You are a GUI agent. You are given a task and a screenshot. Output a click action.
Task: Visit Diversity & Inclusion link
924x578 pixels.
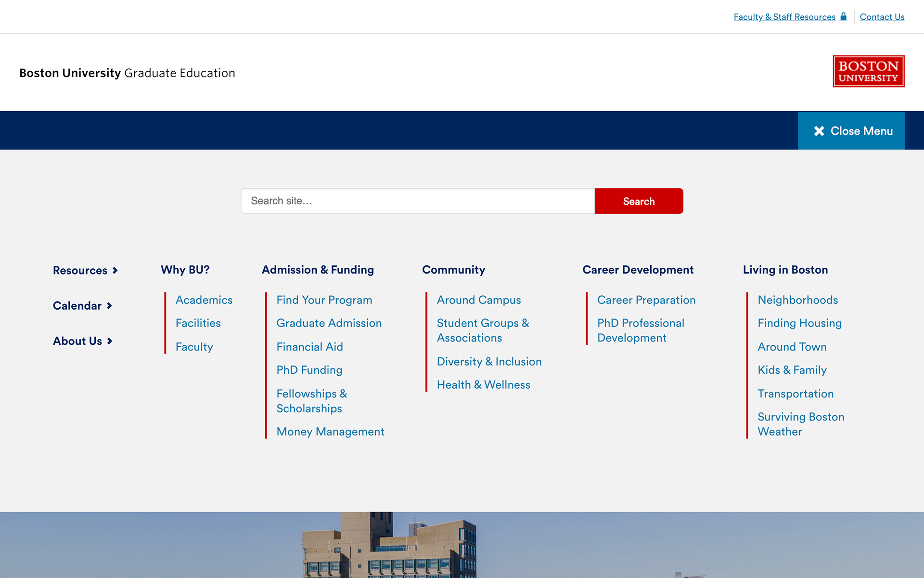pyautogui.click(x=489, y=362)
